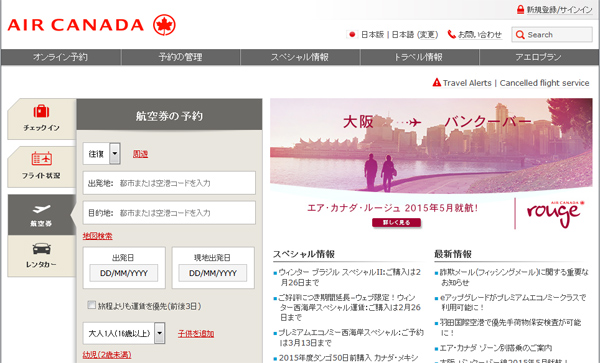Click the 新規登録/サインイン link
The height and width of the screenshot is (363, 600).
point(559,10)
